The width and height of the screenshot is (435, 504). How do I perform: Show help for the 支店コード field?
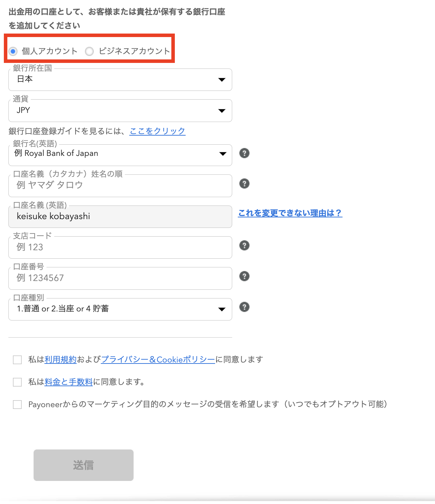(244, 245)
